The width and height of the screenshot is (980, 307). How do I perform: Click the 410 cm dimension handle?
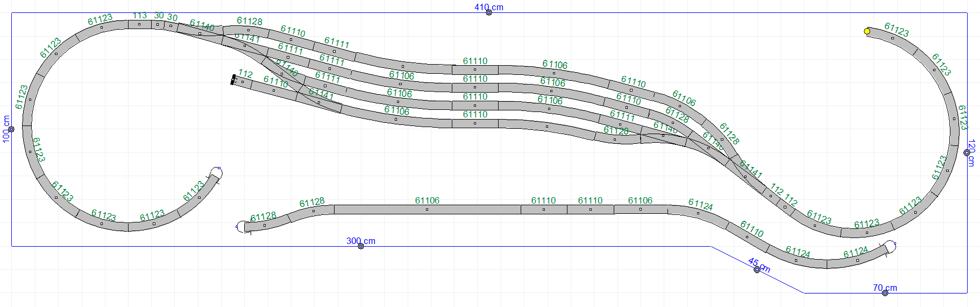pos(489,12)
